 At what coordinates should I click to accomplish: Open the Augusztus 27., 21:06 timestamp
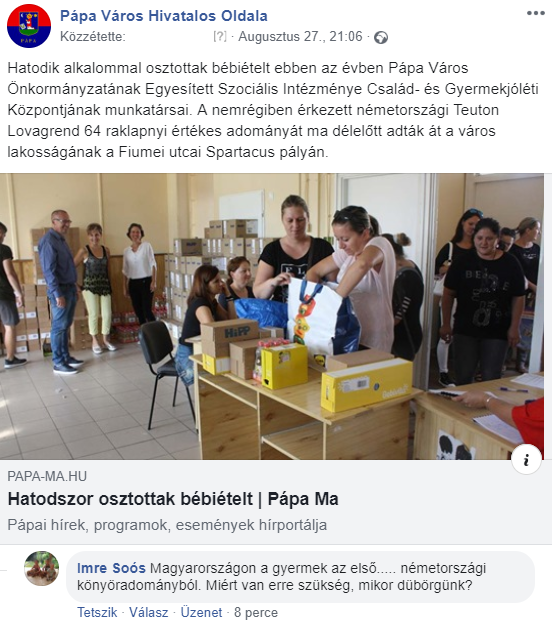click(x=300, y=36)
